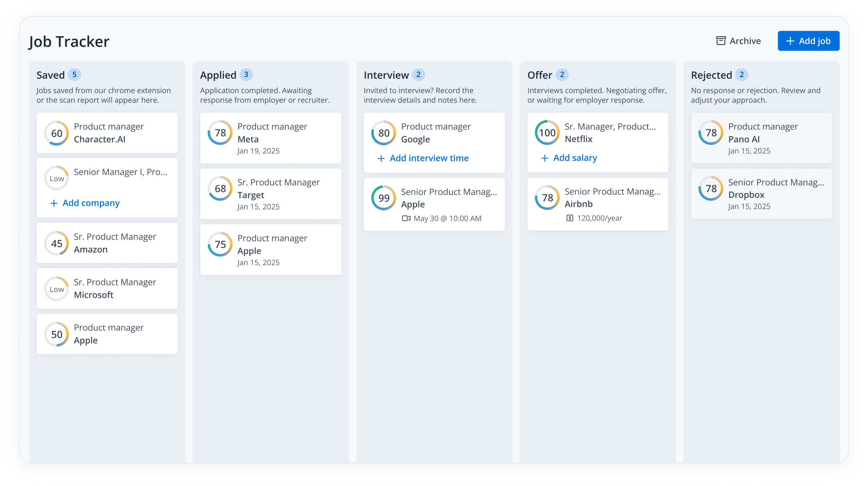This screenshot has height=486, width=868.
Task: Click Senior Product Manag... title on Apple interview card
Action: point(449,192)
